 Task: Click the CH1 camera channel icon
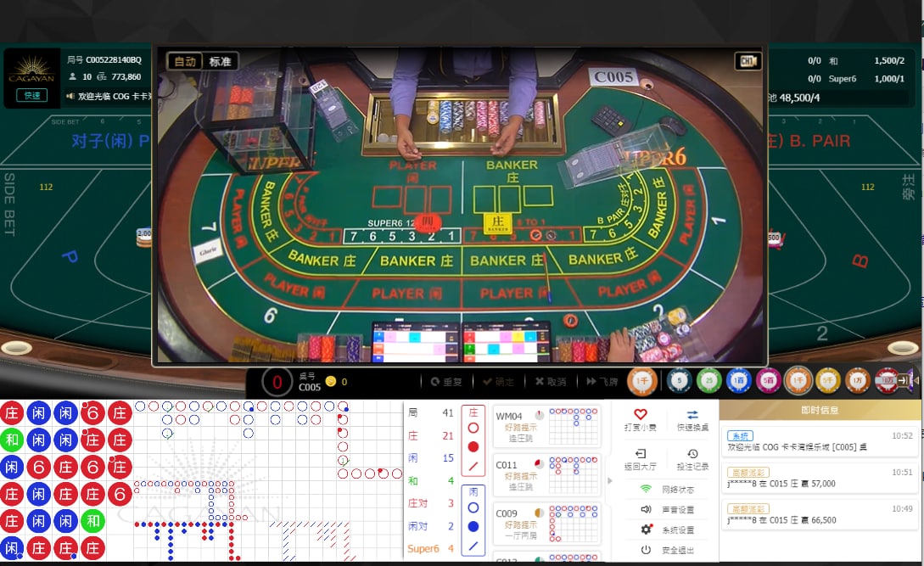coord(748,61)
